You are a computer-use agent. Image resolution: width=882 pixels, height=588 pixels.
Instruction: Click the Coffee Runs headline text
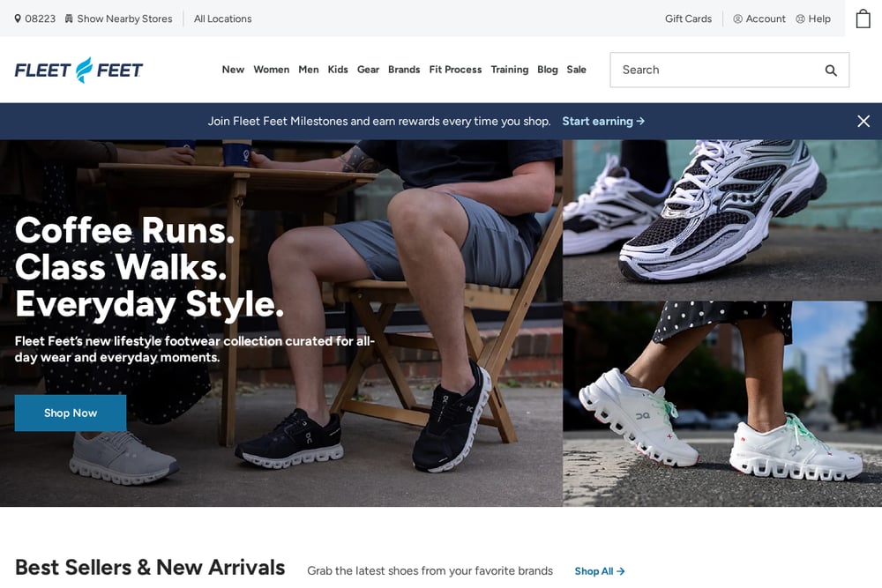click(x=149, y=267)
